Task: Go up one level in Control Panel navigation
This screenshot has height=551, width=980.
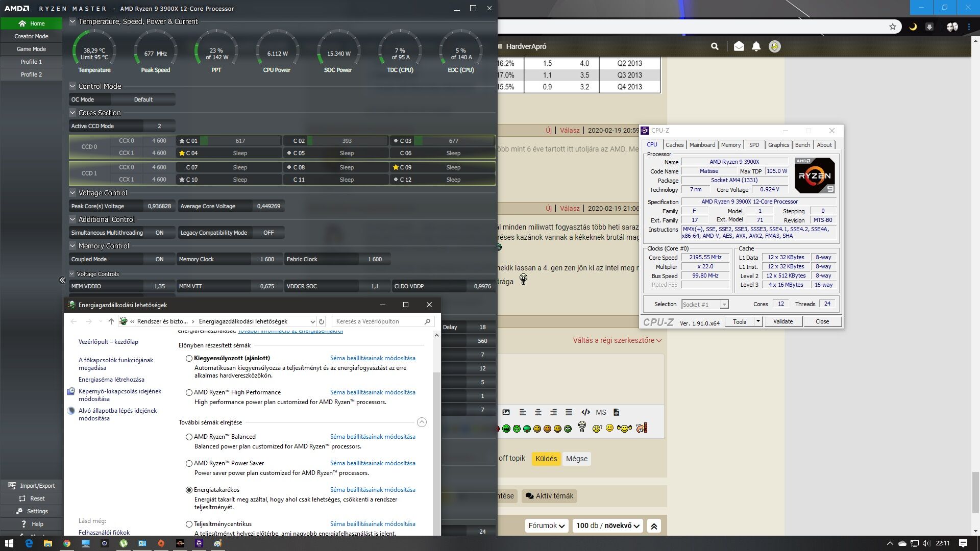Action: click(x=111, y=321)
